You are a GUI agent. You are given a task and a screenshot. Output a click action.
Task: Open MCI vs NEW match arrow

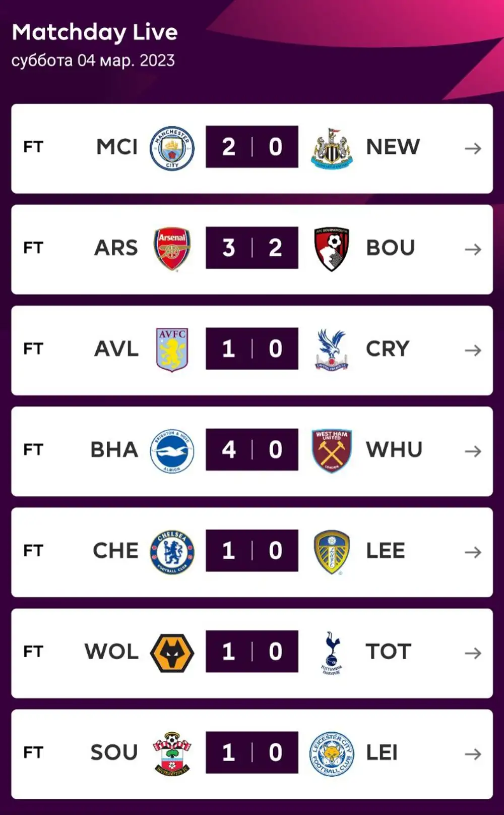(473, 148)
